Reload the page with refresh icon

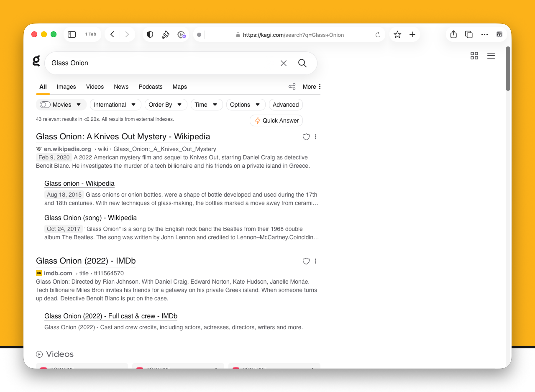click(x=378, y=35)
